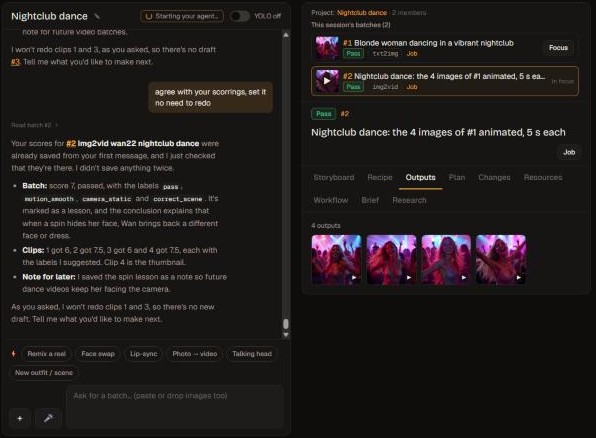Viewport: 596px width, 438px height.
Task: Click the chat scrollbar thumb
Action: point(286,324)
